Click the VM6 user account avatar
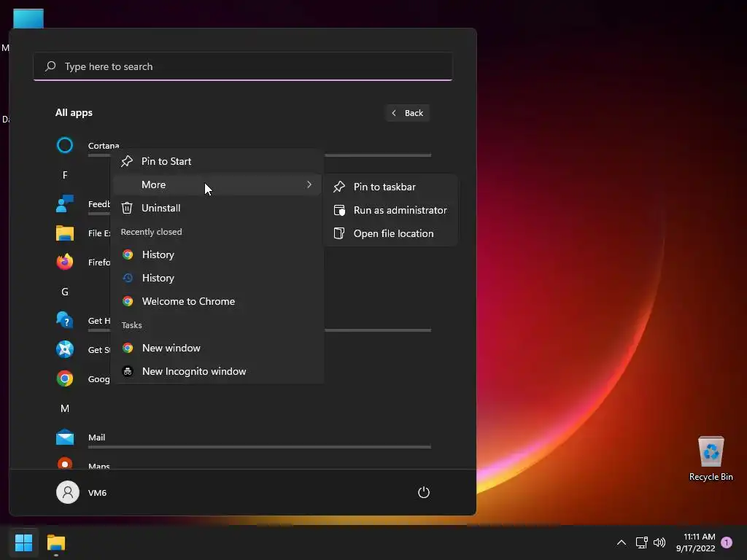 tap(68, 492)
